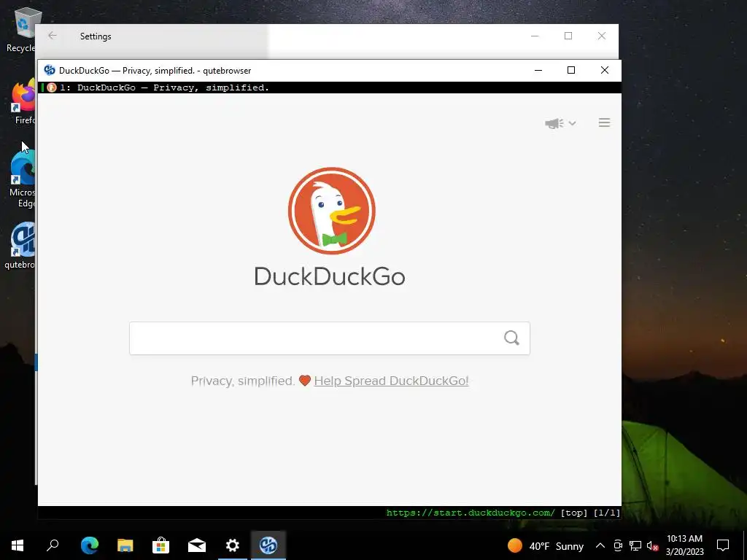Close the Settings window
Screen dimensions: 747x560
point(602,36)
